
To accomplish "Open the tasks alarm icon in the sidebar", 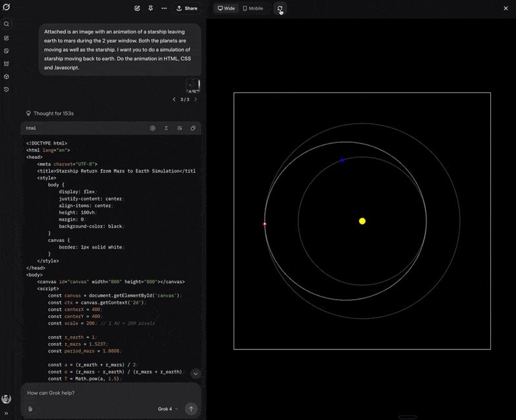I will tap(6, 64).
